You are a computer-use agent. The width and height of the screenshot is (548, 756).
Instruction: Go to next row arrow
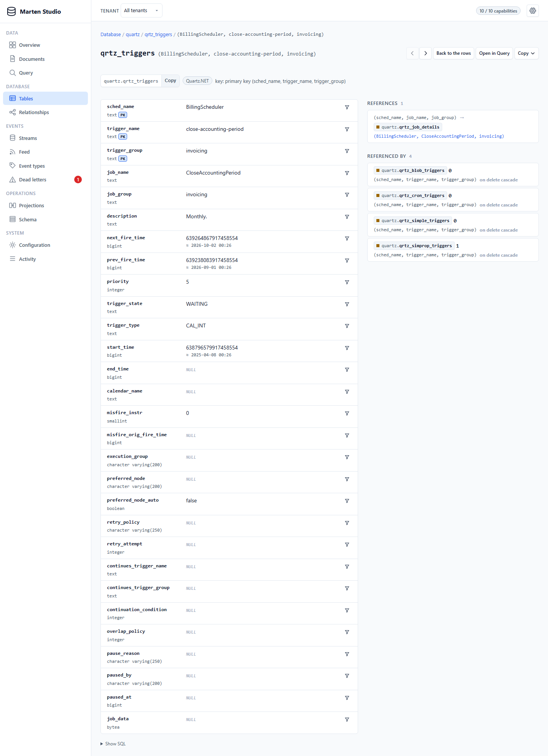[x=425, y=53]
